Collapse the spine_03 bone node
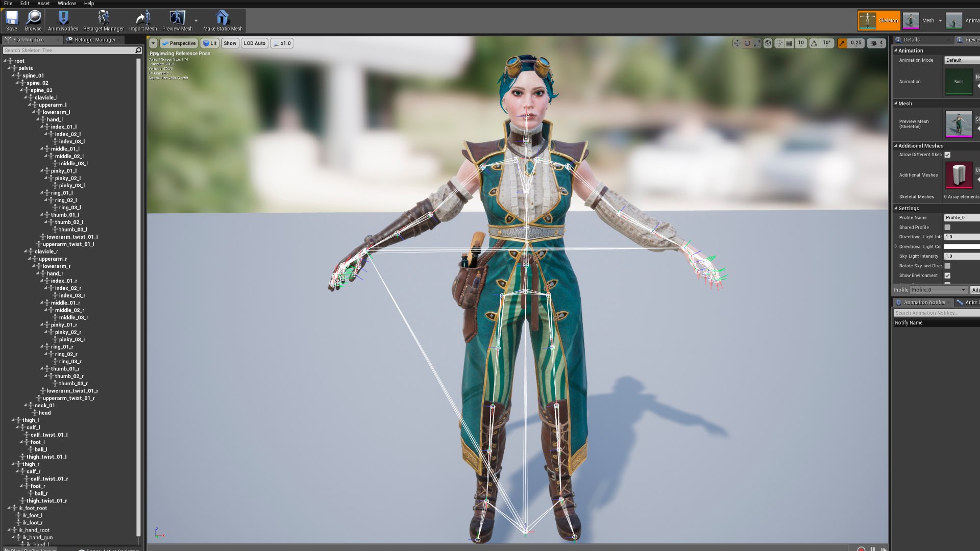The width and height of the screenshot is (980, 551). [x=22, y=90]
